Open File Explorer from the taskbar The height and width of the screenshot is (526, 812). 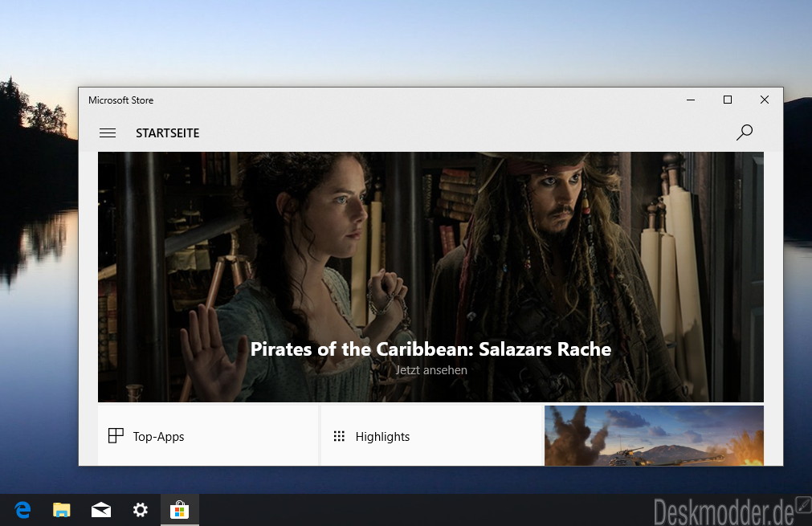tap(62, 510)
